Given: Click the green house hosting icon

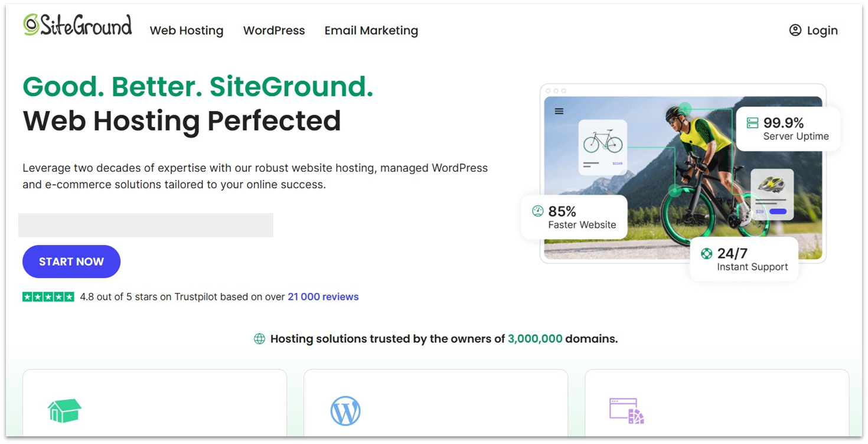Looking at the screenshot, I should pos(64,410).
